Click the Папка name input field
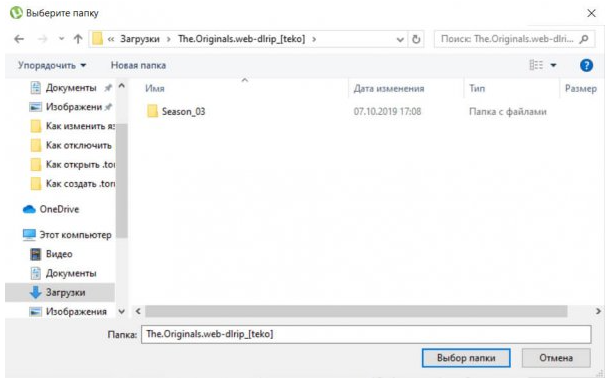This screenshot has height=379, width=612. tap(366, 334)
